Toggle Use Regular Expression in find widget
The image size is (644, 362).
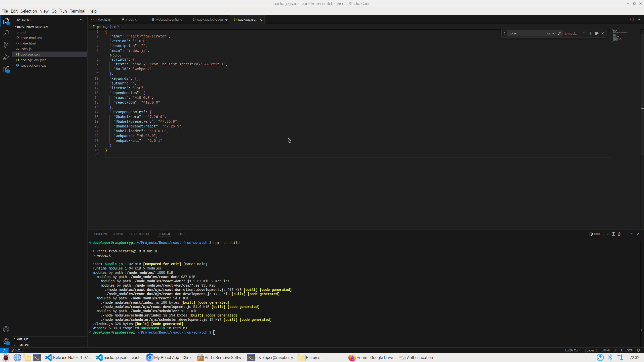point(559,33)
